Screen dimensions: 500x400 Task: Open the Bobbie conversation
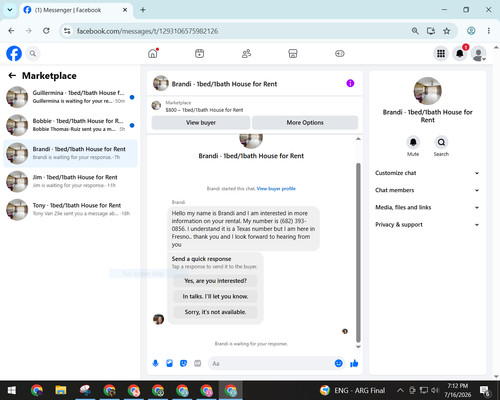70,125
